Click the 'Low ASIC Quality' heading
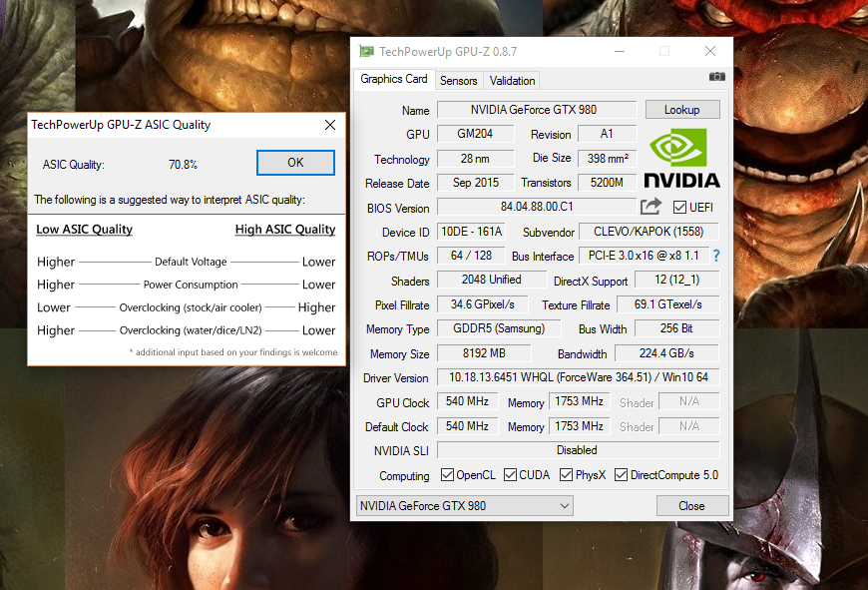This screenshot has height=590, width=868. click(84, 230)
